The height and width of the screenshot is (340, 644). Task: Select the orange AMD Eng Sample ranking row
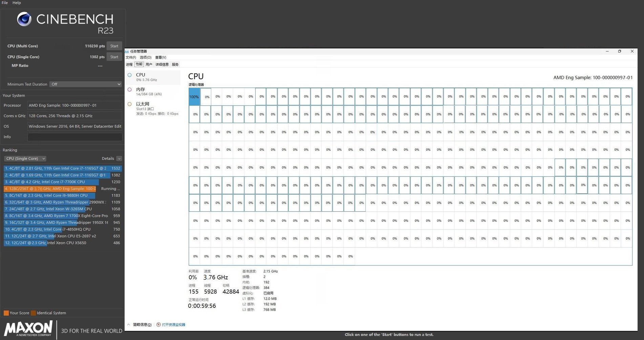tap(62, 189)
